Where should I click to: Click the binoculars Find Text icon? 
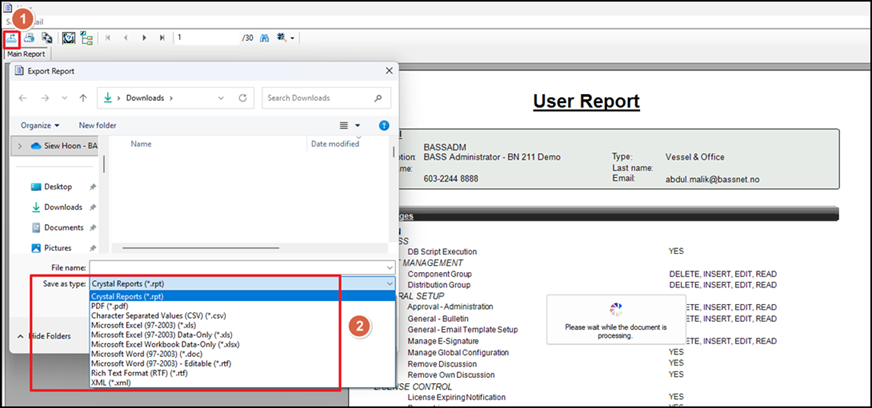pos(265,38)
